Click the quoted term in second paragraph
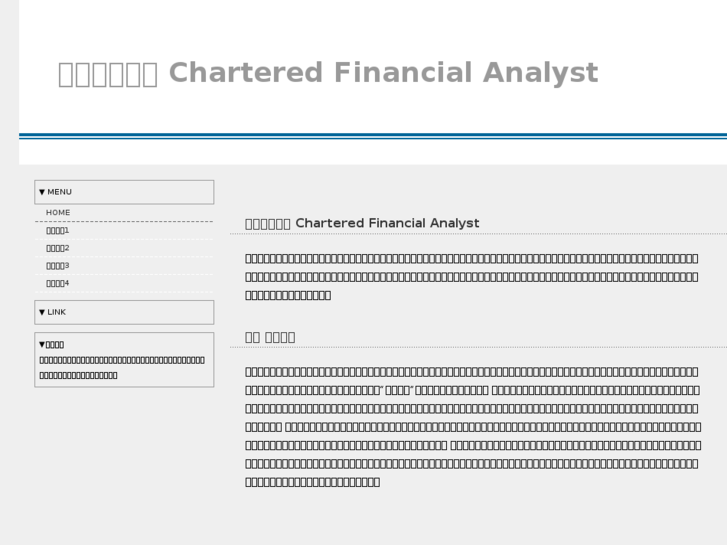Viewport: 727px width, 545px height. click(x=397, y=390)
